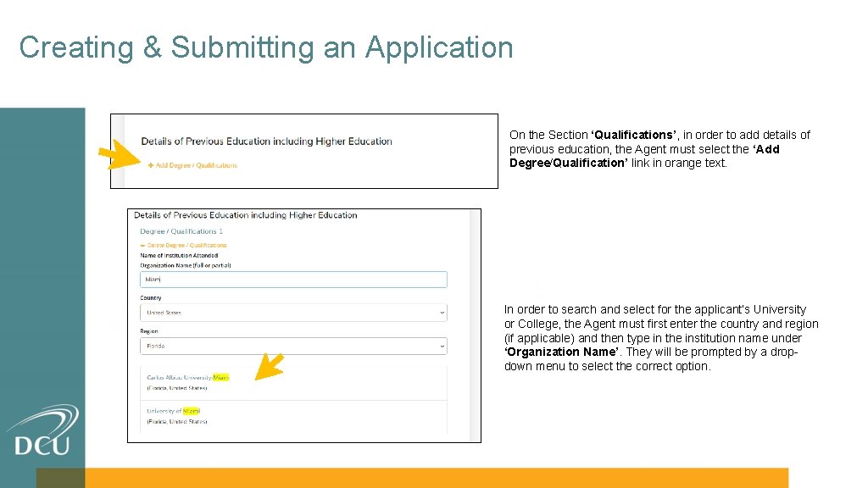Click the upper Details of Previous Education heading

pos(266,141)
